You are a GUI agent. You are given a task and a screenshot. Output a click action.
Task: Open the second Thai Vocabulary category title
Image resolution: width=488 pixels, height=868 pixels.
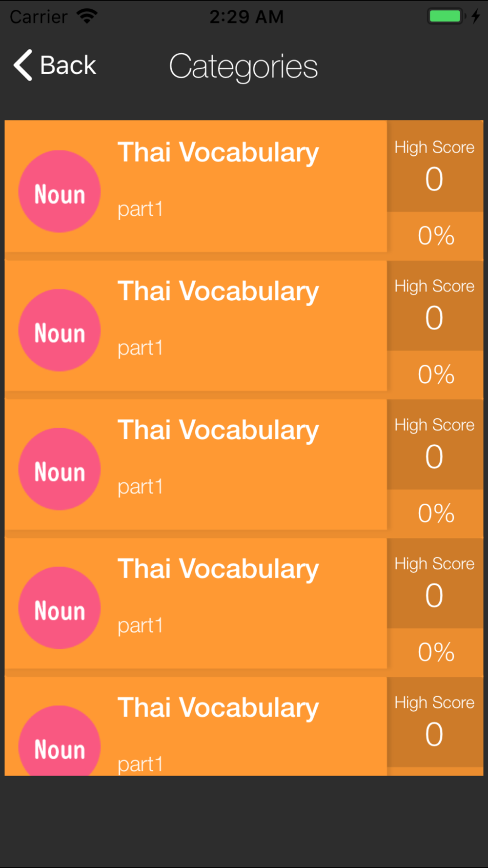(x=218, y=292)
